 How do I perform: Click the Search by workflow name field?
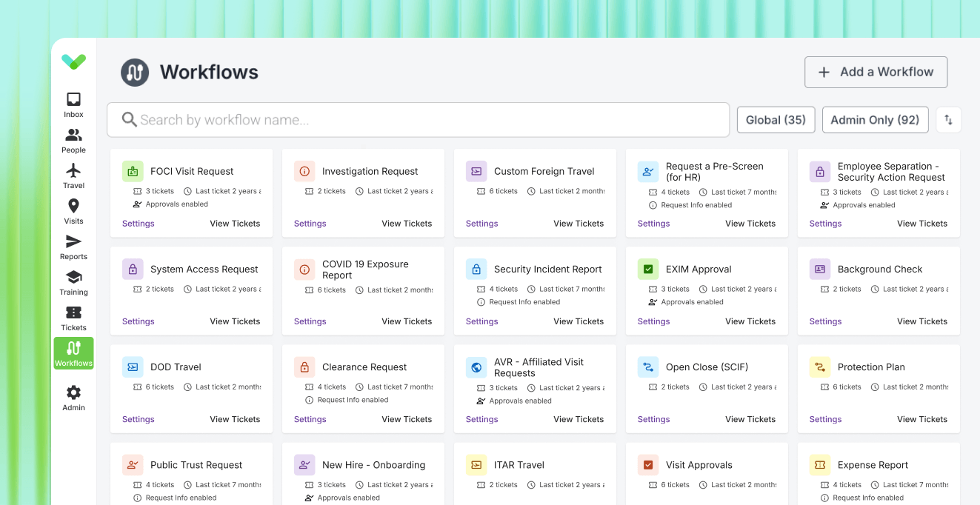tap(419, 120)
